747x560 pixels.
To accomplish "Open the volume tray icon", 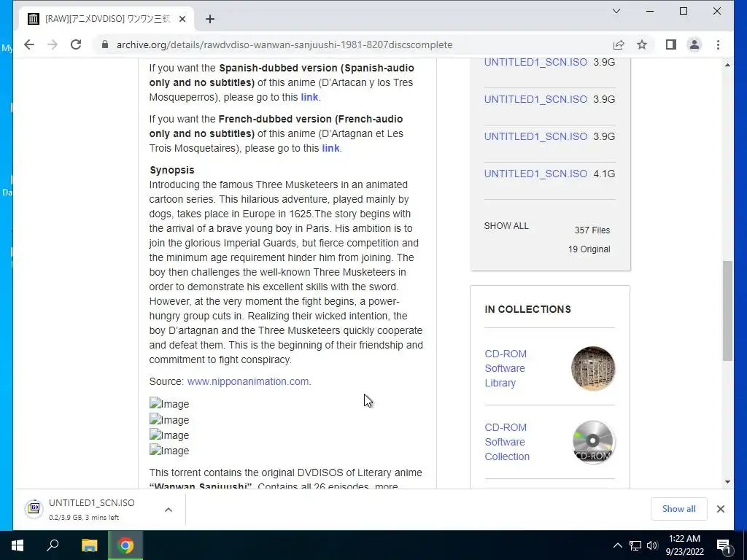I will (652, 545).
